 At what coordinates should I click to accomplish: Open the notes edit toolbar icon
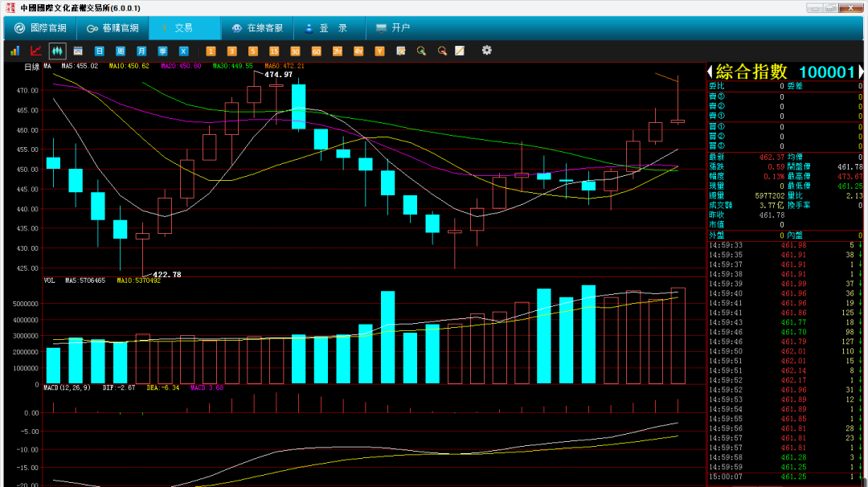point(401,51)
